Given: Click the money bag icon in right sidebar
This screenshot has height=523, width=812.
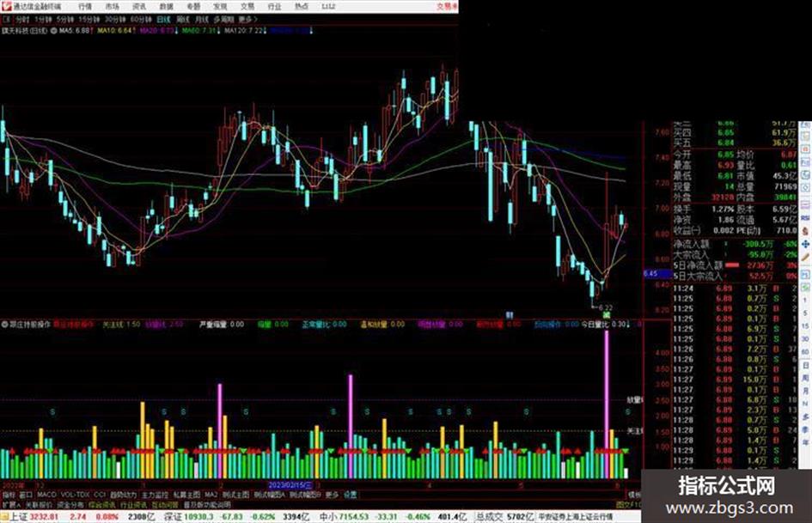Looking at the screenshot, I should click(x=806, y=231).
